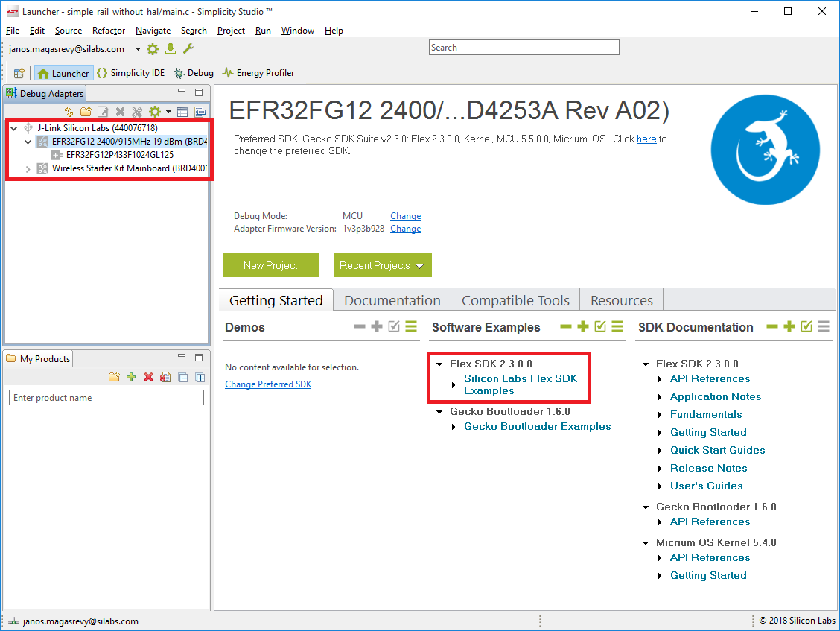Image resolution: width=840 pixels, height=631 pixels.
Task: Open list menu of Demos section
Action: tap(411, 326)
